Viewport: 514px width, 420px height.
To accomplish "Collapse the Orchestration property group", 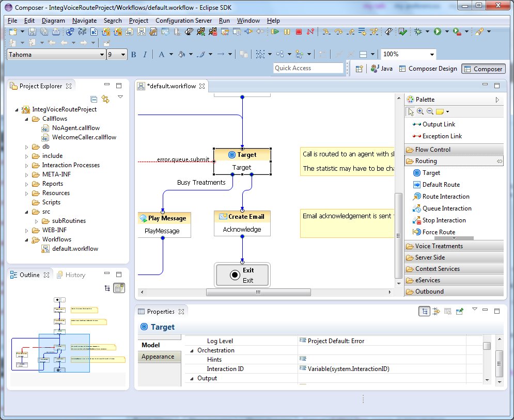I will coord(192,350).
